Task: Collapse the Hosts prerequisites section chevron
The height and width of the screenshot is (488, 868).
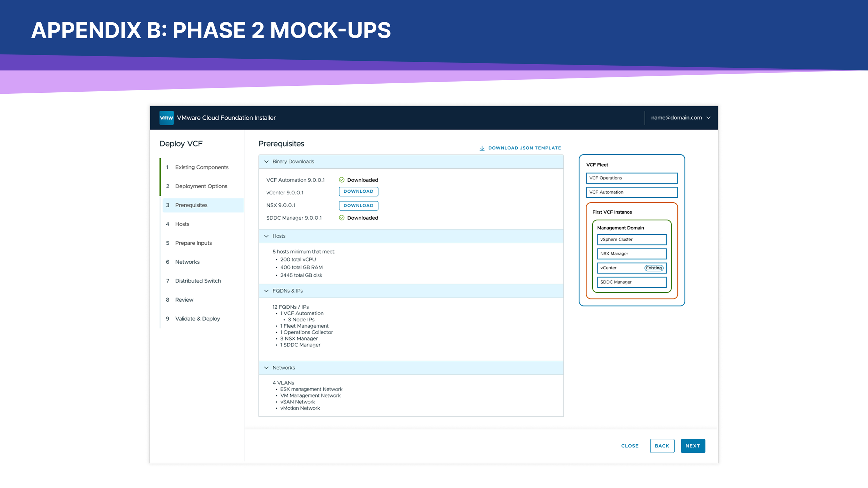Action: coord(266,236)
